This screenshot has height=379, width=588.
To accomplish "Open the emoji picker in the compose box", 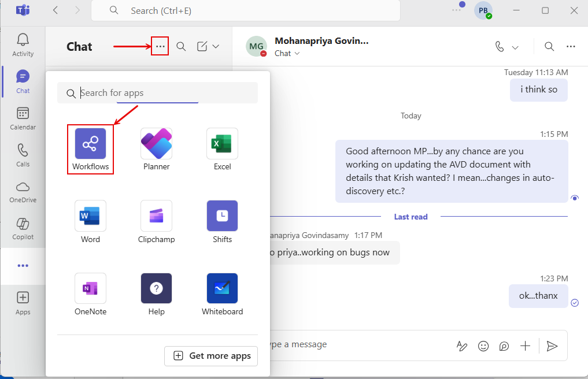I will pyautogui.click(x=483, y=345).
